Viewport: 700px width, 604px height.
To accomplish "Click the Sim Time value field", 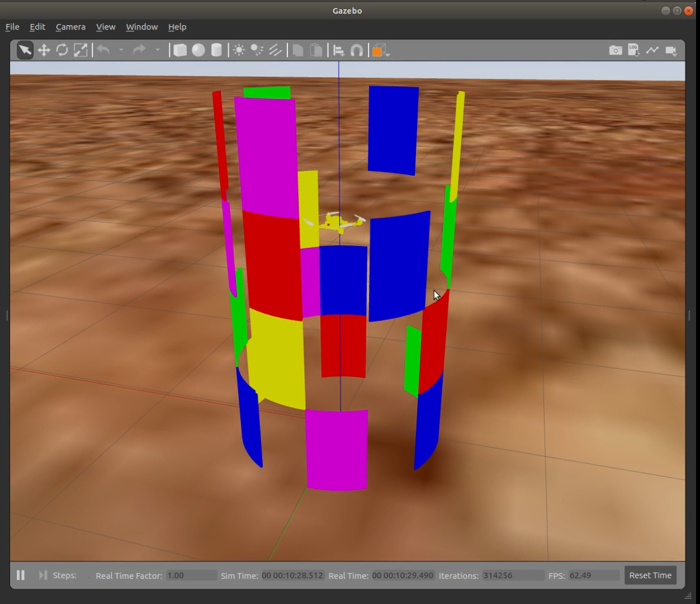I will pos(292,575).
